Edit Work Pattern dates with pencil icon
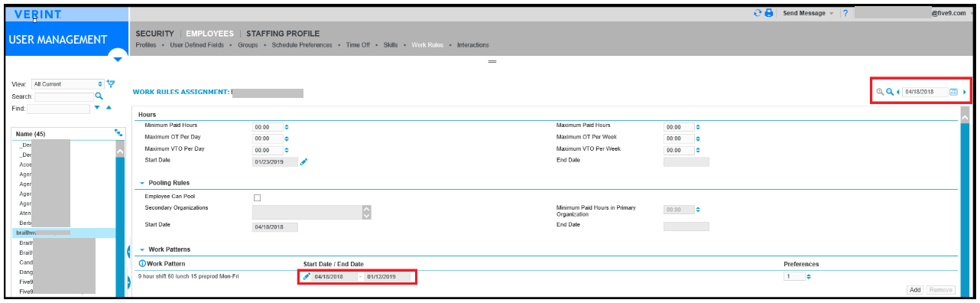 click(x=307, y=276)
